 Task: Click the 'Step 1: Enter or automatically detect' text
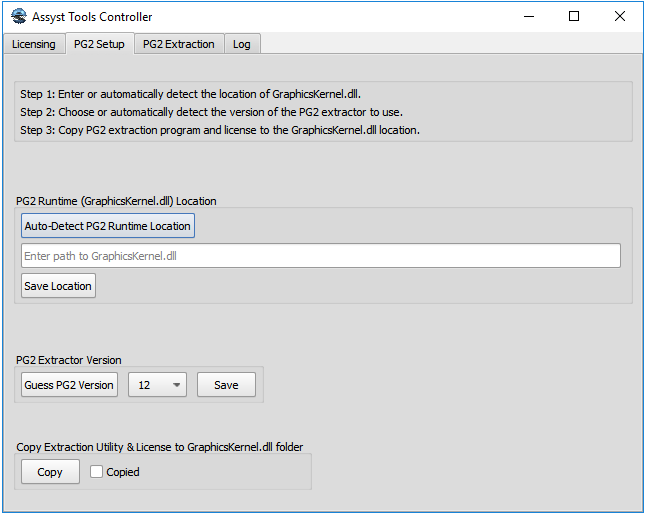(x=190, y=94)
